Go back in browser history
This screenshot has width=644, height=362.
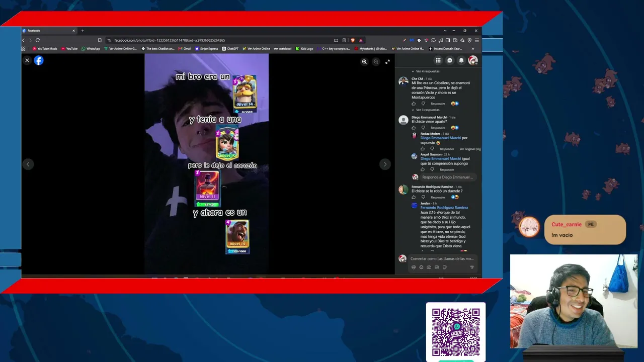pos(23,40)
